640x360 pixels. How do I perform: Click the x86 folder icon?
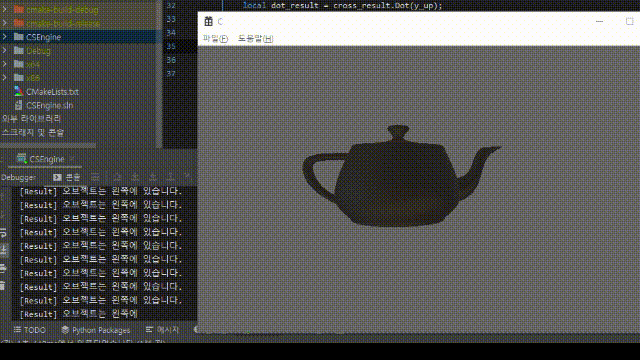tap(18, 78)
